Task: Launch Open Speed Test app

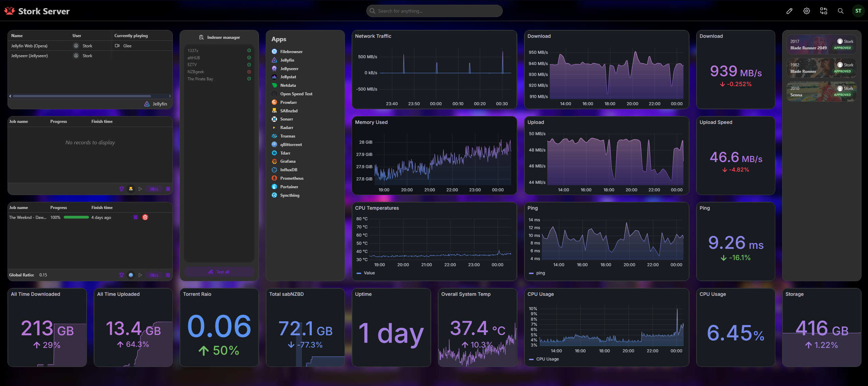Action: (x=292, y=94)
